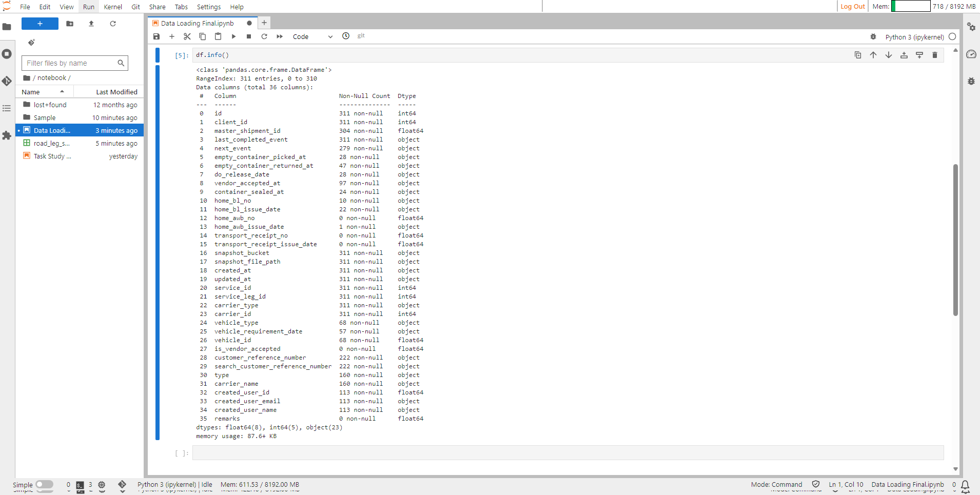This screenshot has width=980, height=495.
Task: Save the Data Loading Final notebook
Action: coord(156,36)
